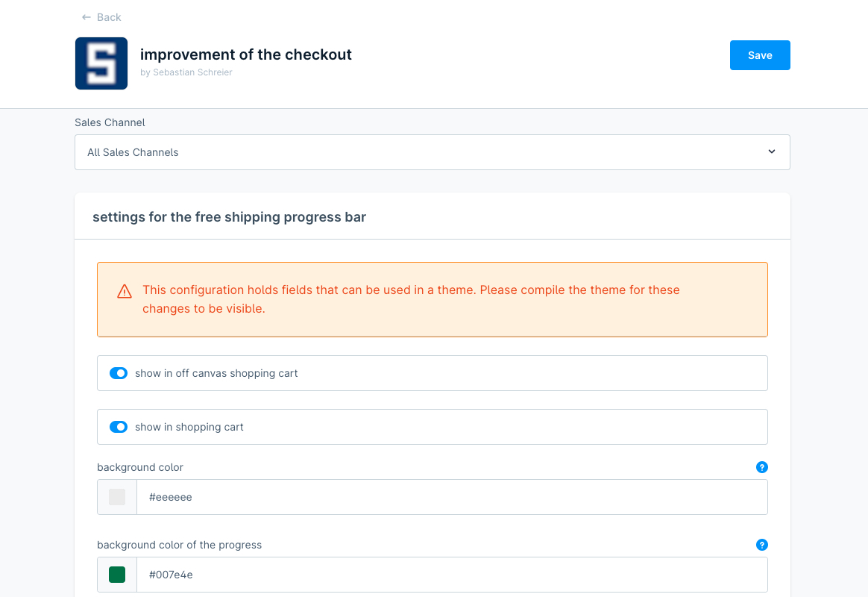Disable show in shopping cart switch
This screenshot has width=868, height=597.
(119, 427)
